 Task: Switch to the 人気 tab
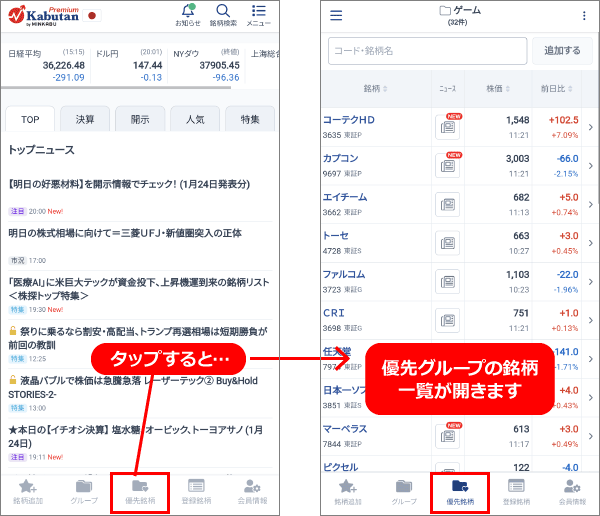coord(195,119)
